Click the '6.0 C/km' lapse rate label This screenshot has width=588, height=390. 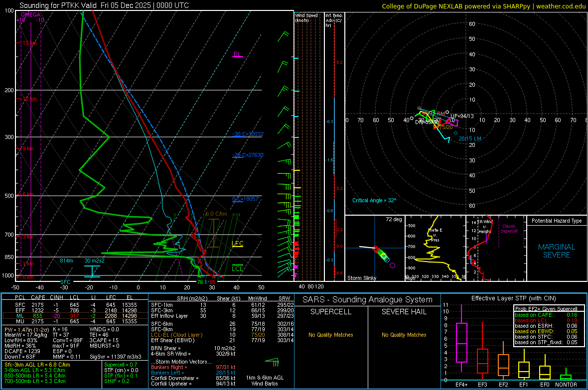click(216, 214)
